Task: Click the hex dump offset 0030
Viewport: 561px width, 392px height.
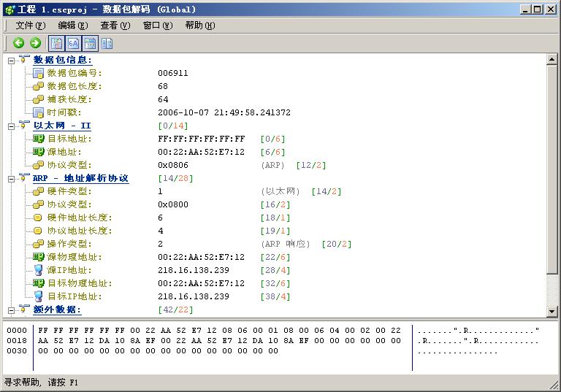Action: click(x=17, y=351)
